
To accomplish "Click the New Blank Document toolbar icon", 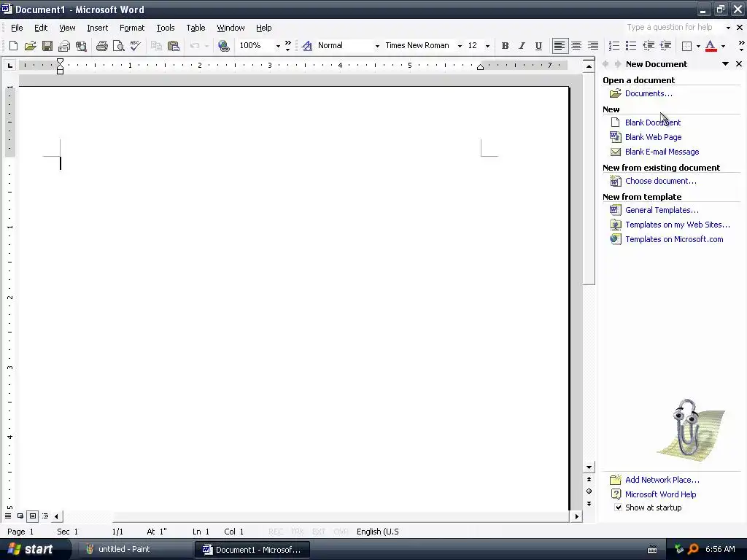I will click(x=13, y=46).
